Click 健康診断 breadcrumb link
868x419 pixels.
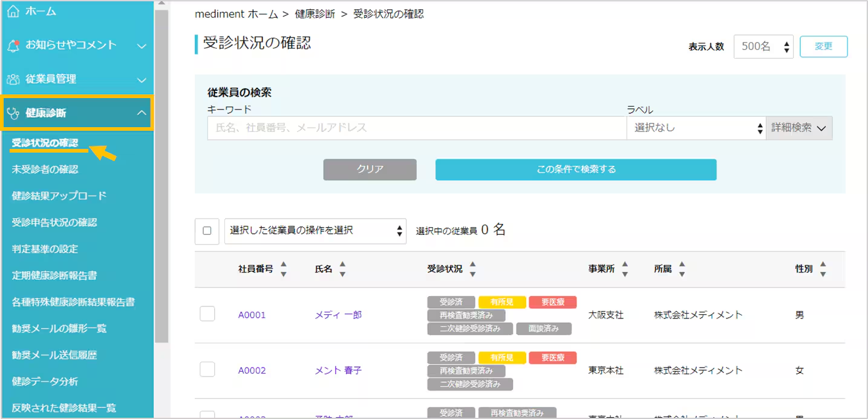(315, 14)
